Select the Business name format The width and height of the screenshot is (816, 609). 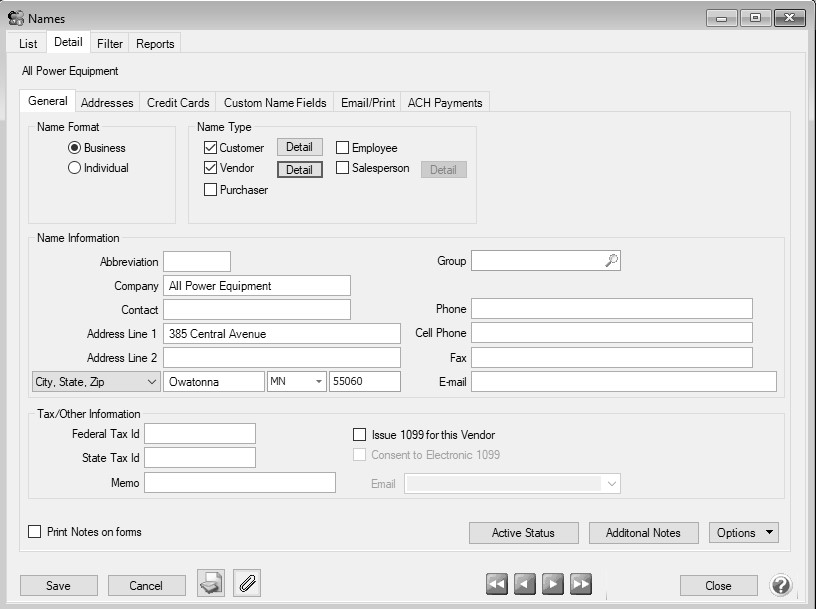click(x=74, y=148)
